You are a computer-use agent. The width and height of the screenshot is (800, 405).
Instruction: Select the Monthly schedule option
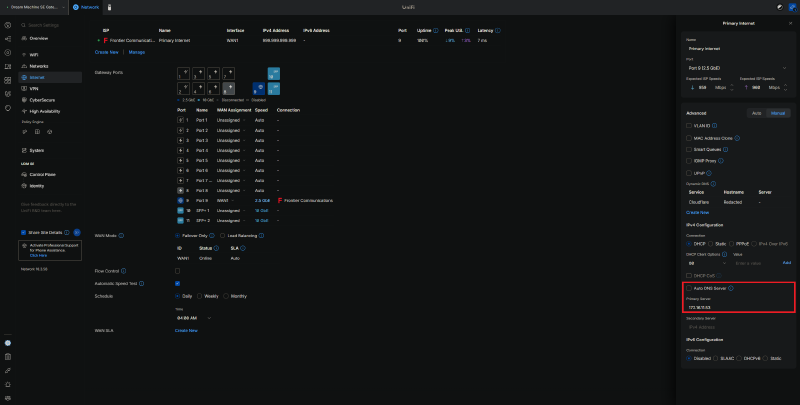click(226, 296)
